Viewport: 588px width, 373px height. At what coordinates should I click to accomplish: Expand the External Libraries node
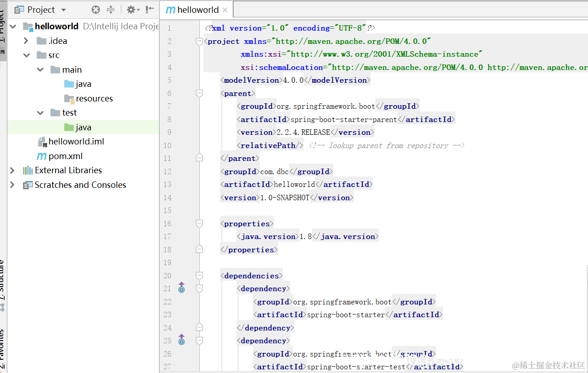click(13, 171)
